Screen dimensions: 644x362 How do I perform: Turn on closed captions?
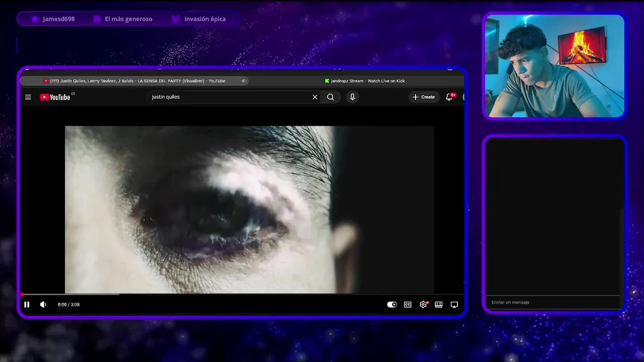click(x=408, y=304)
